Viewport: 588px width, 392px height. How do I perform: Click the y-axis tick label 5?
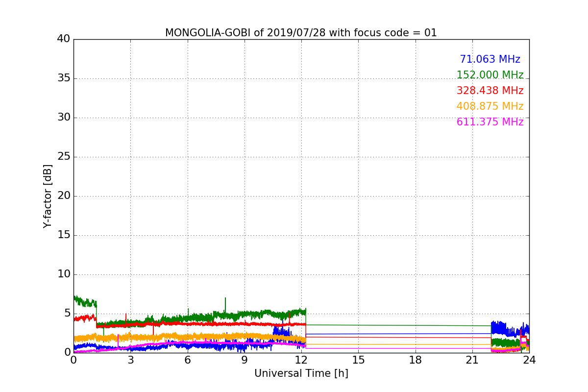pyautogui.click(x=67, y=314)
